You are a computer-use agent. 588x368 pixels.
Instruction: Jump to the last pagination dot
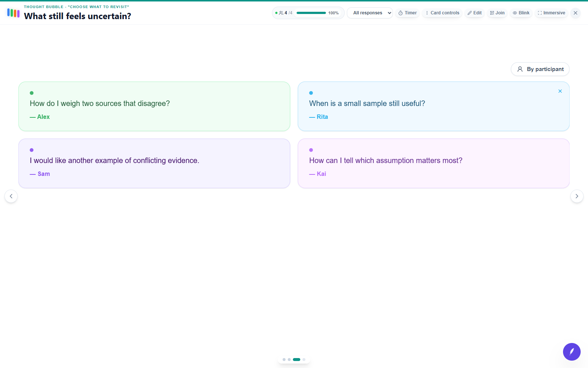(x=304, y=360)
